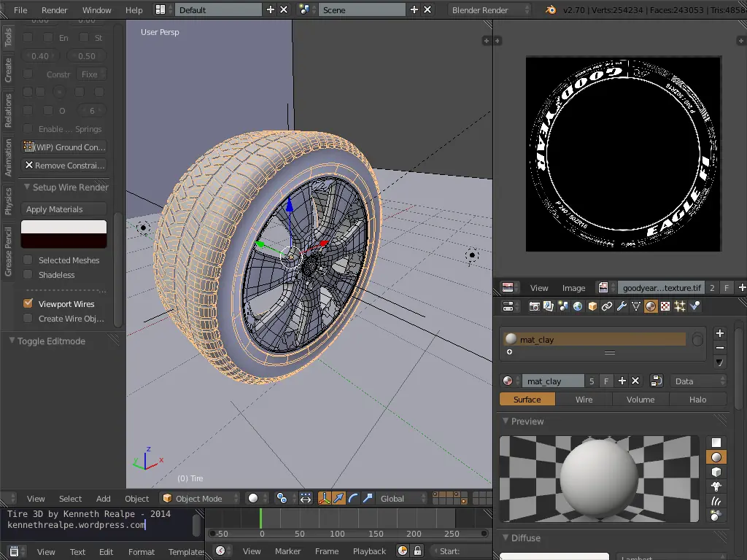Toggle the En checkbox
This screenshot has height=560, width=747.
point(48,38)
